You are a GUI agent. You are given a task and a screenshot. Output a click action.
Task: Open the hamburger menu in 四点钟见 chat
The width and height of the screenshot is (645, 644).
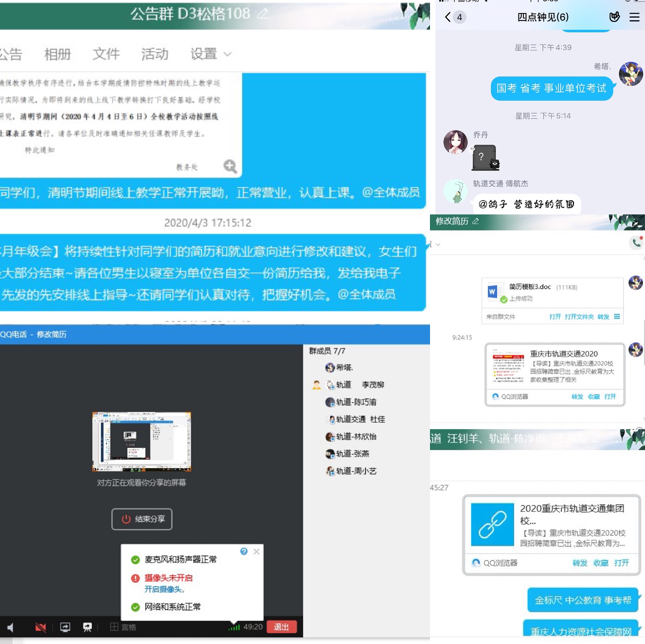click(x=634, y=17)
